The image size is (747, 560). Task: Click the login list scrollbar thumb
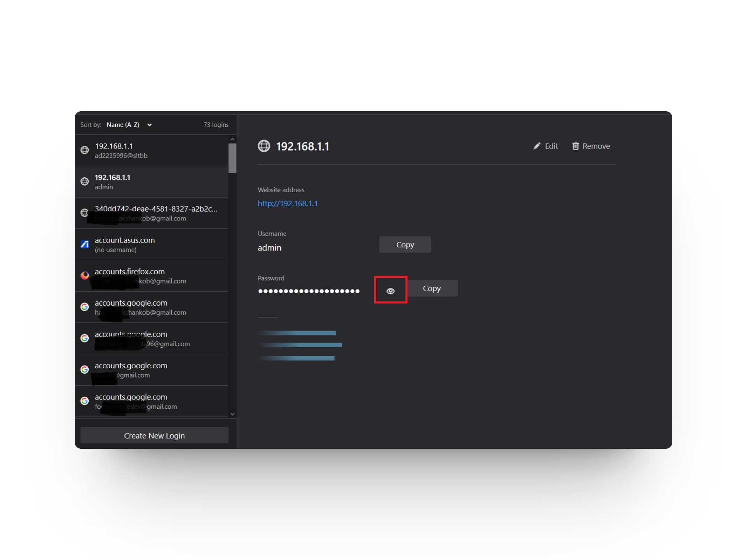pyautogui.click(x=232, y=158)
